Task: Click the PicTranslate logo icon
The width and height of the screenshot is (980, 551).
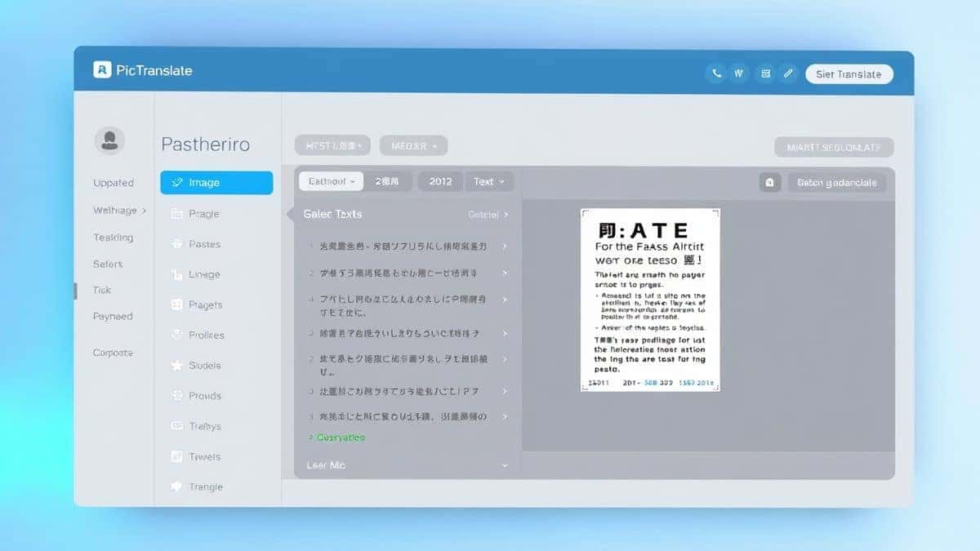Action: click(102, 70)
